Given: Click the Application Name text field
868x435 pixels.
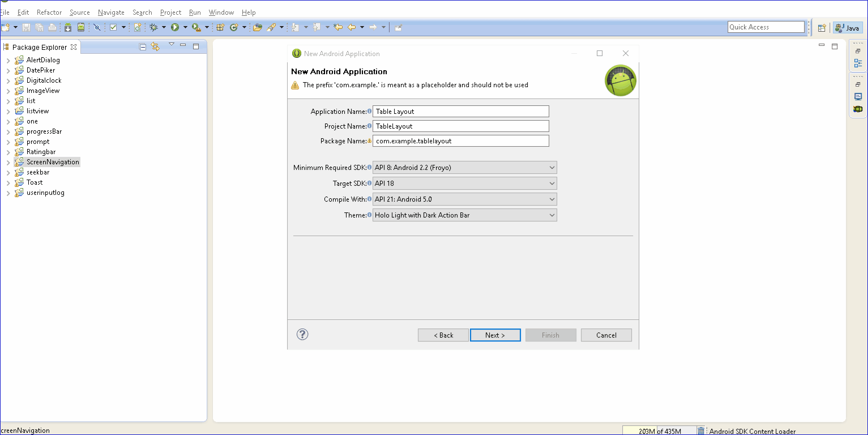Looking at the screenshot, I should point(460,112).
